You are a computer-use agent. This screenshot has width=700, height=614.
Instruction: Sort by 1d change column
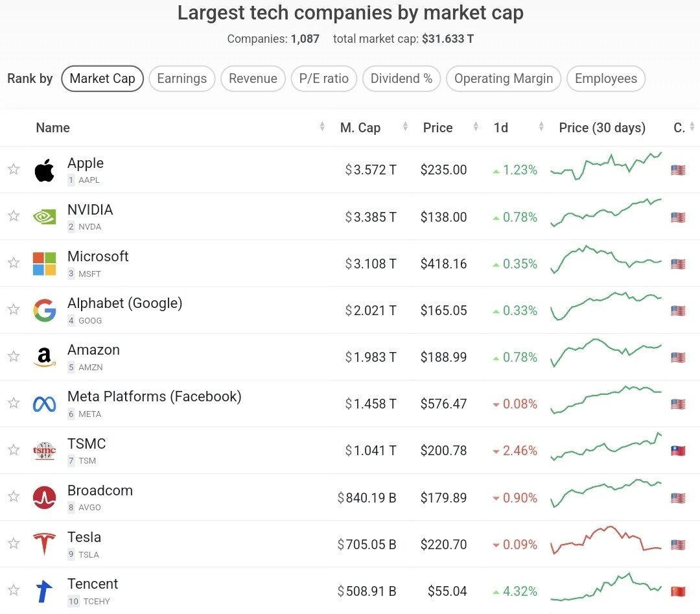tap(541, 128)
